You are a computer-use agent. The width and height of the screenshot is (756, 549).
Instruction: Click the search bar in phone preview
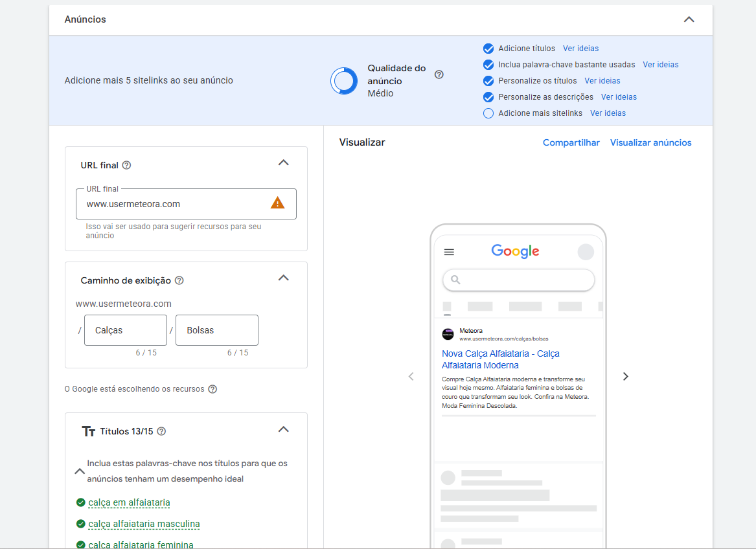pos(518,280)
